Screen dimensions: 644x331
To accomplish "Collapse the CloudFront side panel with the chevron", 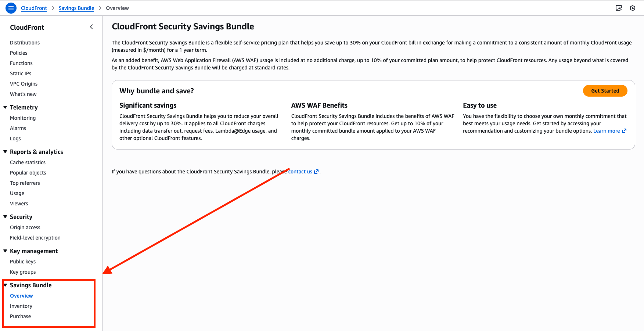I will click(91, 26).
